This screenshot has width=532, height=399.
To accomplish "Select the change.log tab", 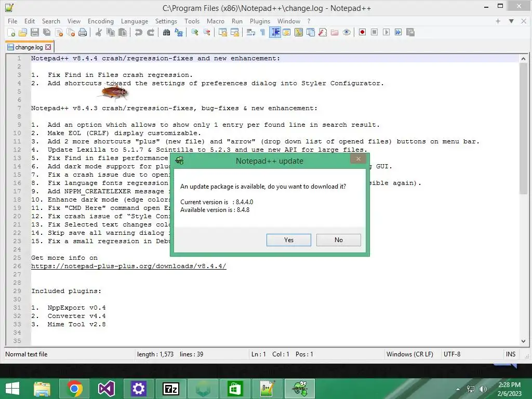I will (x=29, y=47).
